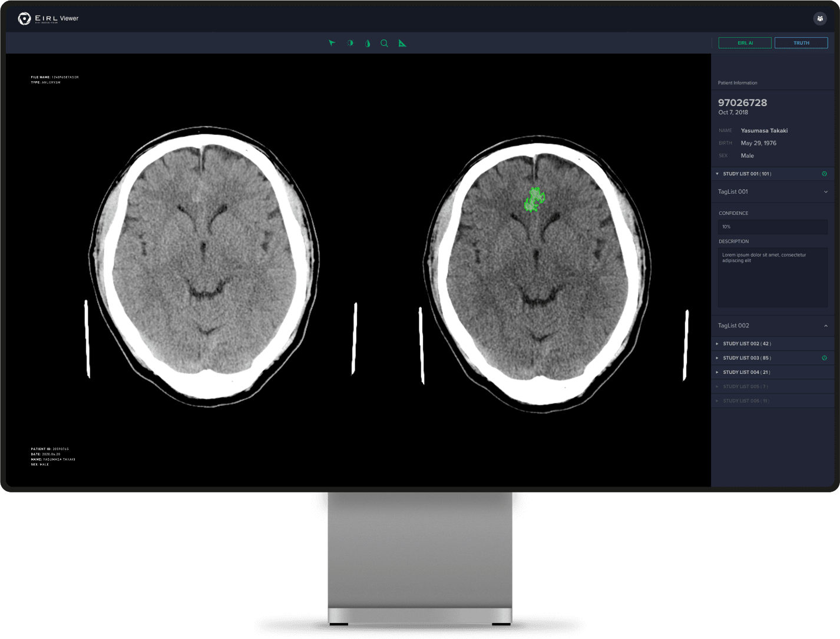Collapse the TagList 002 section
Viewport: 840px width, 639px height.
[x=825, y=325]
